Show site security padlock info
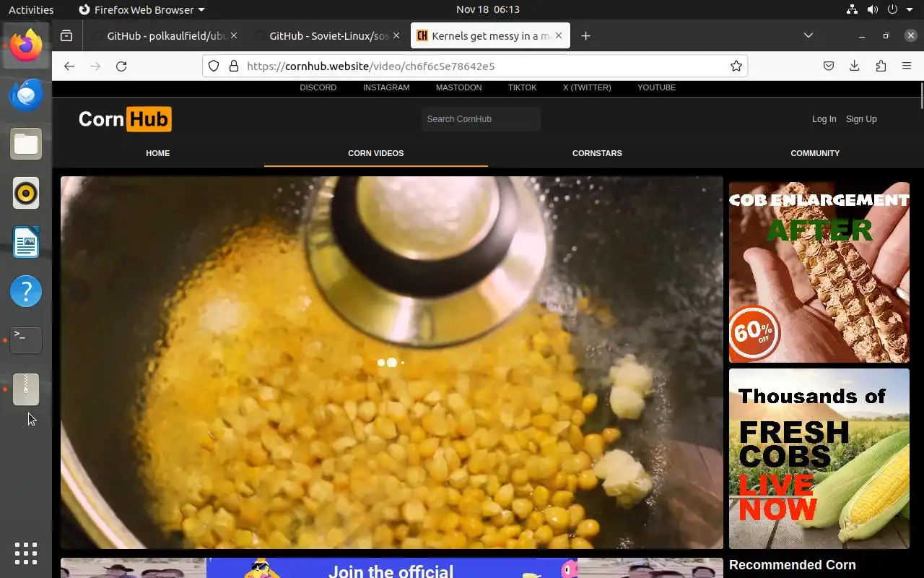 [x=233, y=66]
